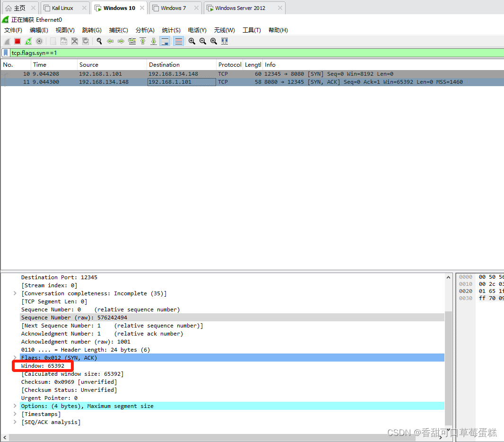
Task: Jump to the last packet using the down arrow icon
Action: pyautogui.click(x=153, y=41)
